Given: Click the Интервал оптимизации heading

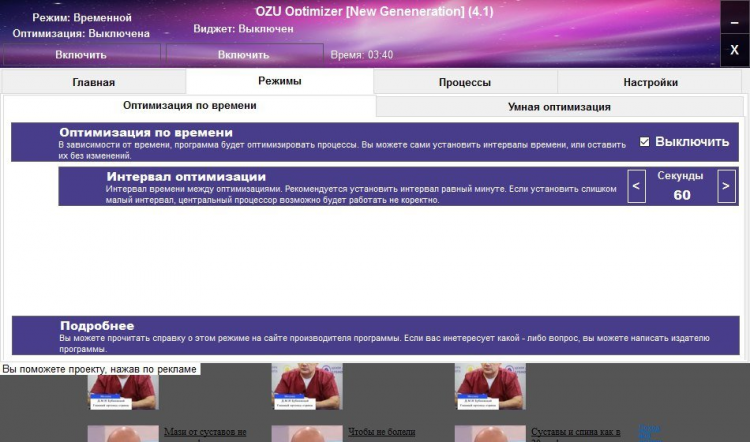Looking at the screenshot, I should pyautogui.click(x=186, y=177).
